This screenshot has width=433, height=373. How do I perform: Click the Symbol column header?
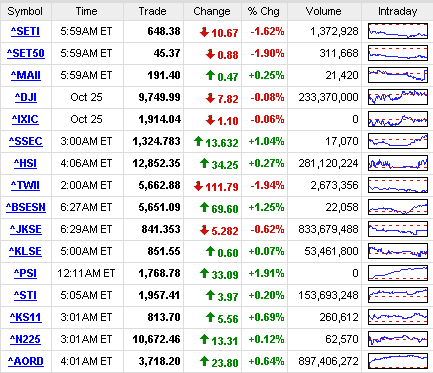(25, 11)
